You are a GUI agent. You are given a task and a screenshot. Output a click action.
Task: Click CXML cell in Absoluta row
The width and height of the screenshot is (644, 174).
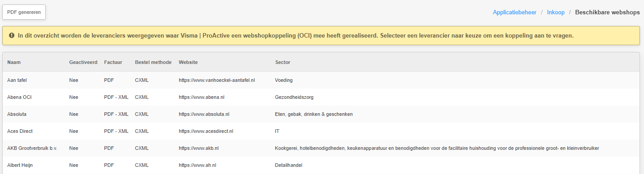[142, 114]
